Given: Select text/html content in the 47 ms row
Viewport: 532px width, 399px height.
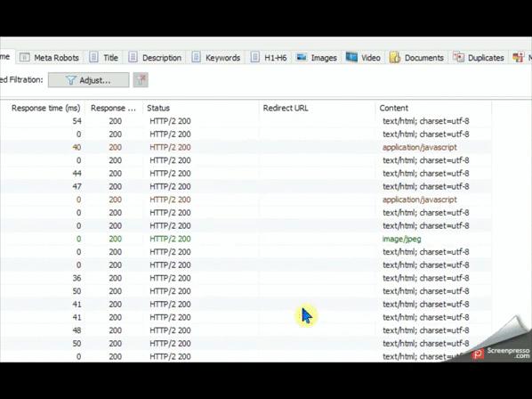Looking at the screenshot, I should [x=426, y=186].
